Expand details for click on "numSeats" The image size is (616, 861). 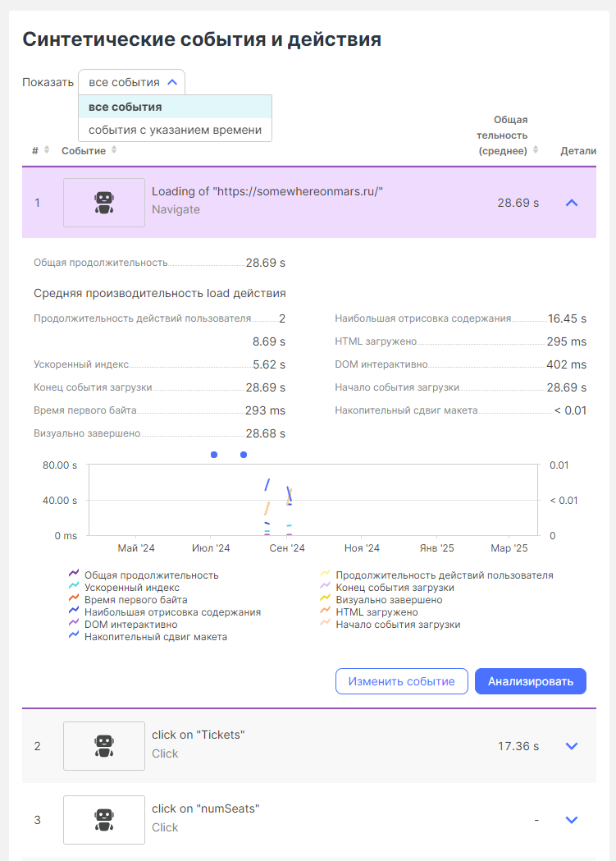pyautogui.click(x=572, y=820)
